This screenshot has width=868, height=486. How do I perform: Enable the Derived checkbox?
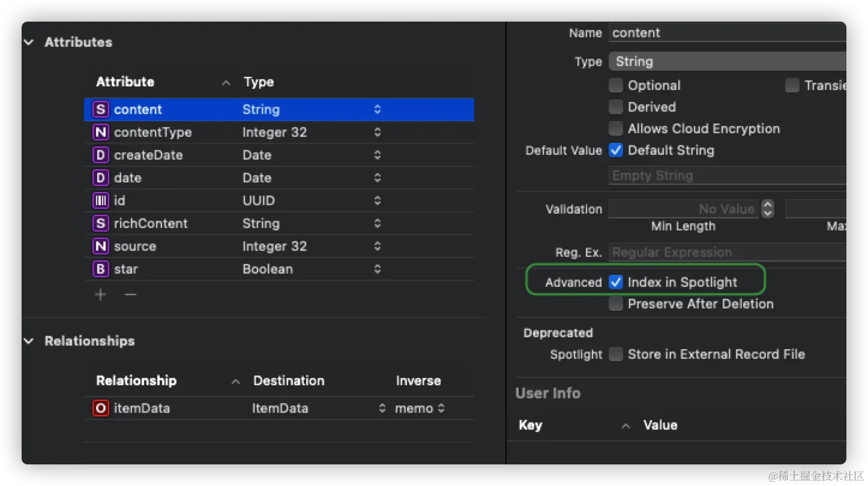pos(616,107)
